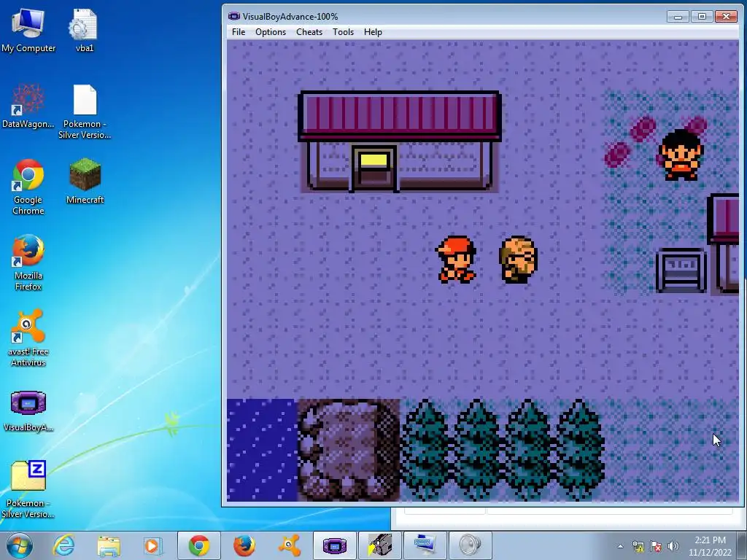Click the black-haired NPC near the flowers
747x560 pixels.
click(681, 155)
